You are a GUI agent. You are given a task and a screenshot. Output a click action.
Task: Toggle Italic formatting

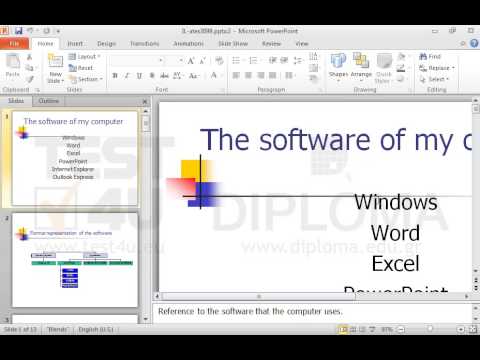(127, 76)
